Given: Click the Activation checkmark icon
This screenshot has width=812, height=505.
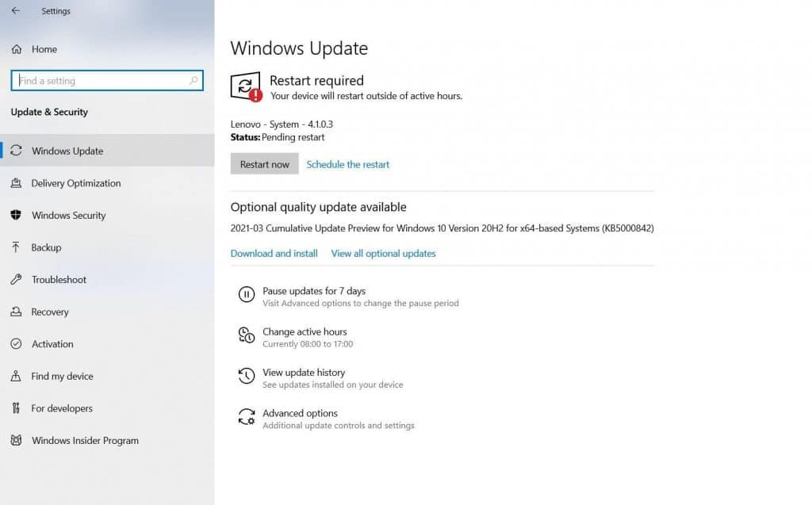Looking at the screenshot, I should pos(16,344).
